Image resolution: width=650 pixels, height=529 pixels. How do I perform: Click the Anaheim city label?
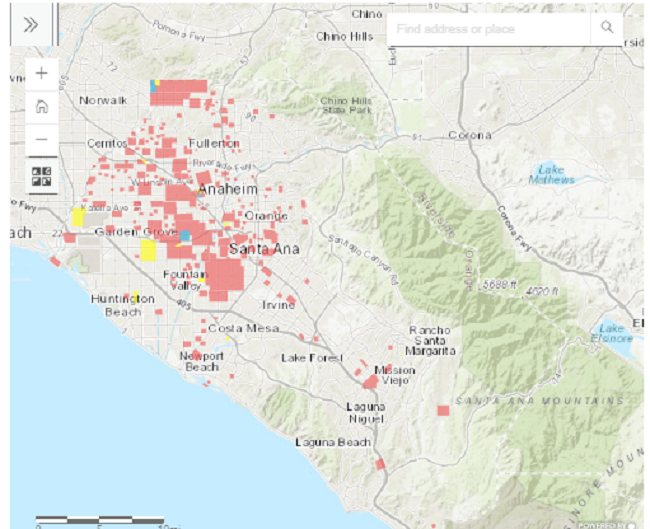point(228,190)
